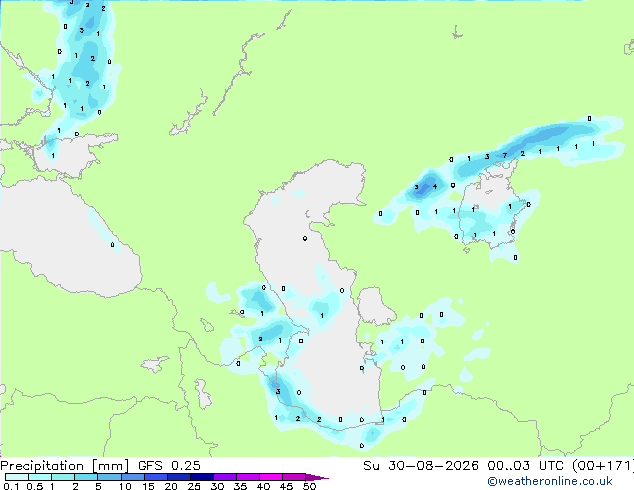The width and height of the screenshot is (634, 490).
Task: Select the 15–20 mm legend color swatch
Action: 155,477
